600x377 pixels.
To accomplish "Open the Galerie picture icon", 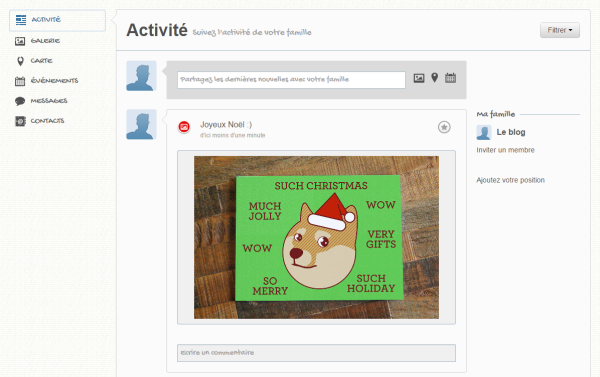I will [x=20, y=41].
